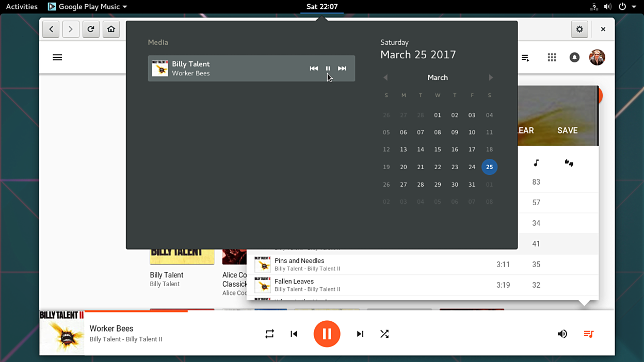Open the notifications bell
Screen dimensions: 644x362
(x=574, y=57)
